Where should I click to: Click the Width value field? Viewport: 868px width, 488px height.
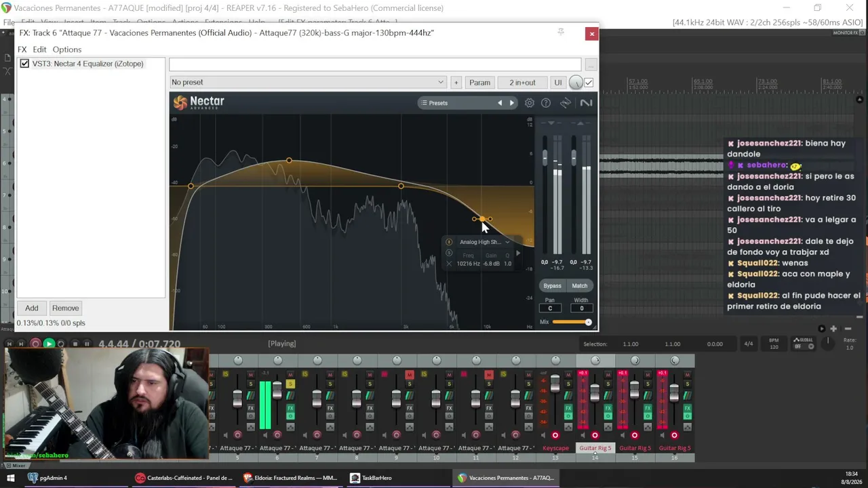(x=581, y=308)
